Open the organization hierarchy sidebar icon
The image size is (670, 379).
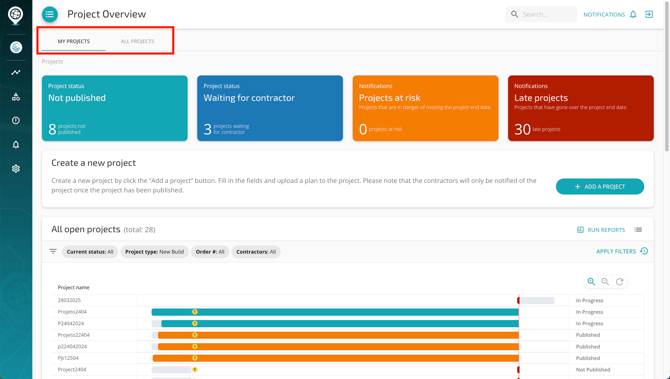16,97
